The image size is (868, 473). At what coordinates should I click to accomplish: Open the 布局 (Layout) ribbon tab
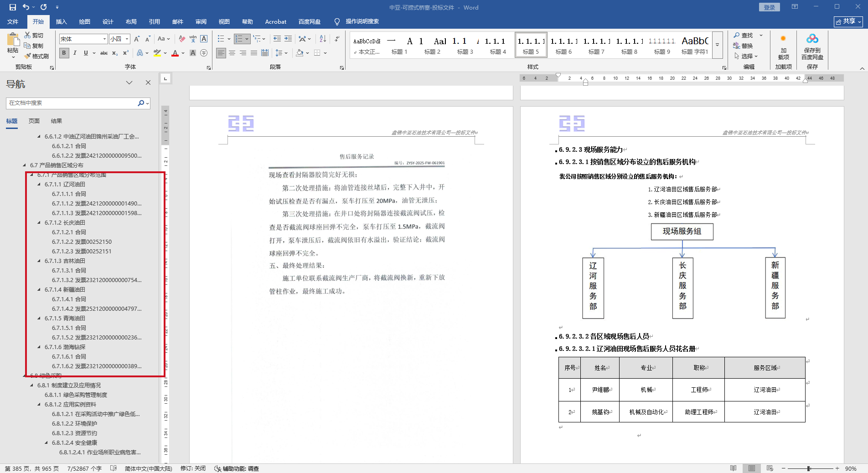tap(131, 21)
